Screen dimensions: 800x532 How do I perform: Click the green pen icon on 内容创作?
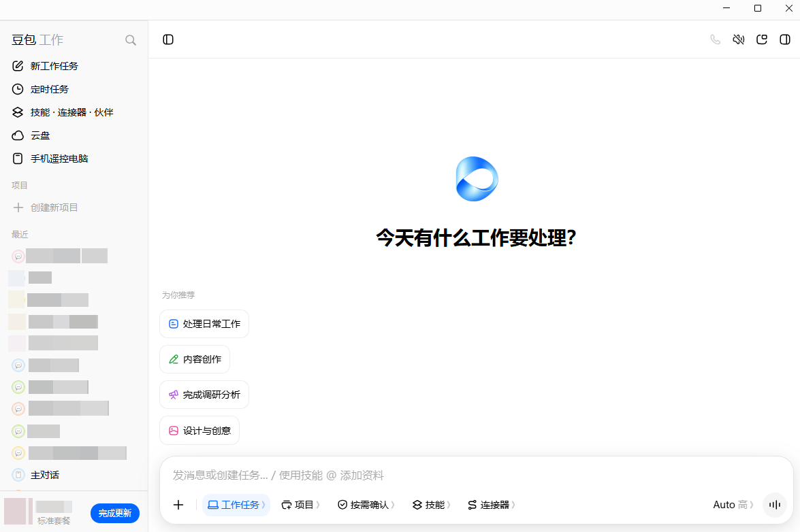pyautogui.click(x=174, y=359)
